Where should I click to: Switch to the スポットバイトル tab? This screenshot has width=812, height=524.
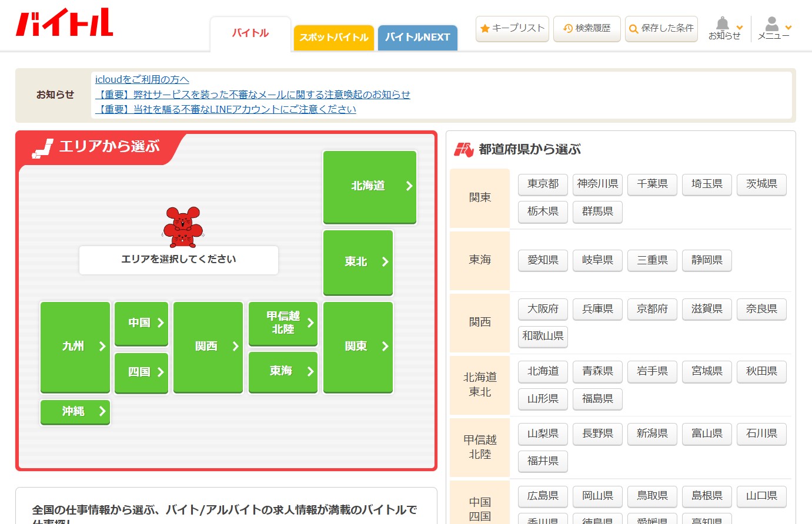click(333, 38)
